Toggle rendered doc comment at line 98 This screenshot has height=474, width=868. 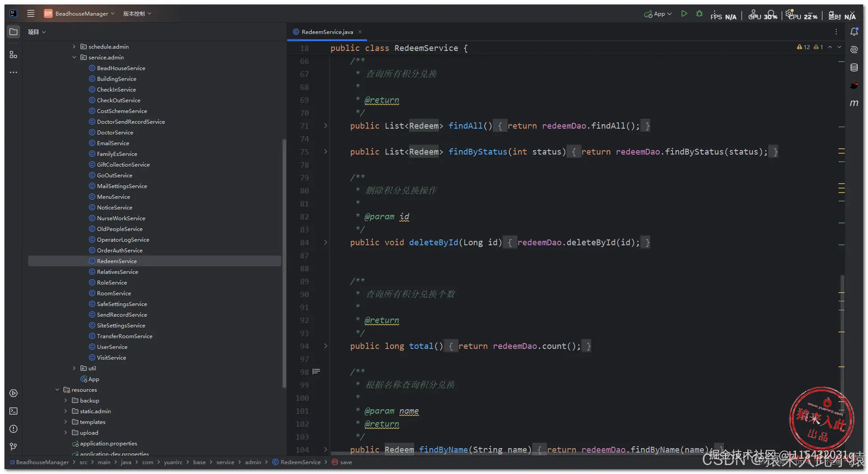click(316, 372)
